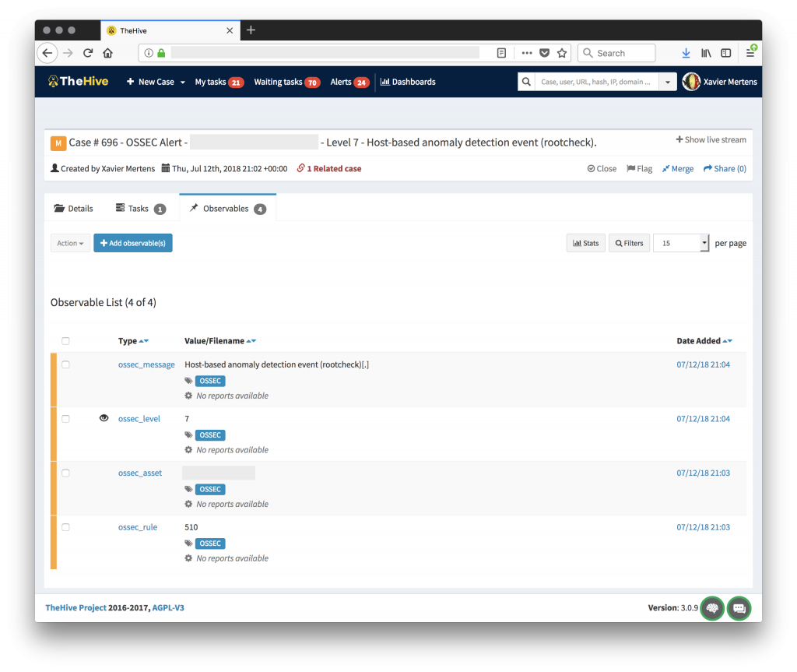This screenshot has width=797, height=672.
Task: Click the green padlock security icon
Action: [x=162, y=53]
